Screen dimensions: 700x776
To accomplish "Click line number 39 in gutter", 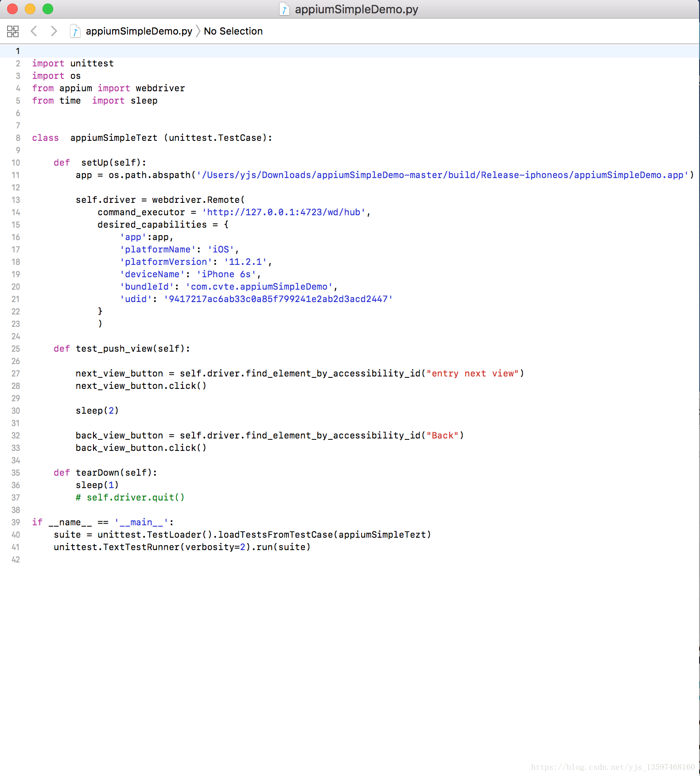I will pos(16,522).
